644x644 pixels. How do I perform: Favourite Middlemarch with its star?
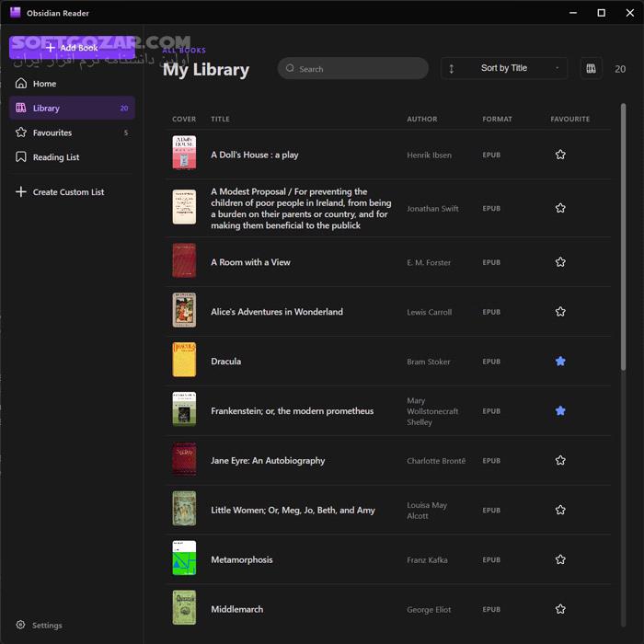[560, 609]
